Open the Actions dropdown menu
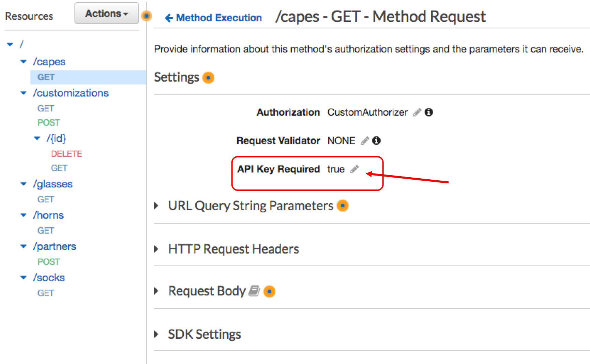This screenshot has width=590, height=364. click(x=107, y=13)
